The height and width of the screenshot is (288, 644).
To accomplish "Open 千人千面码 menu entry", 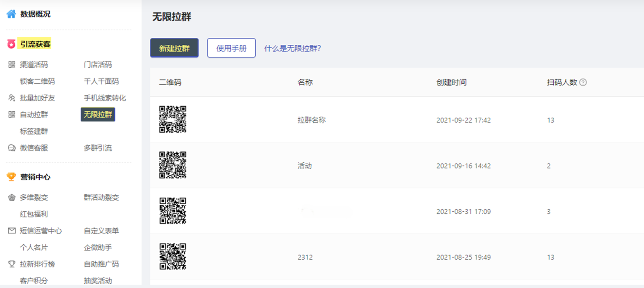I will click(x=101, y=81).
